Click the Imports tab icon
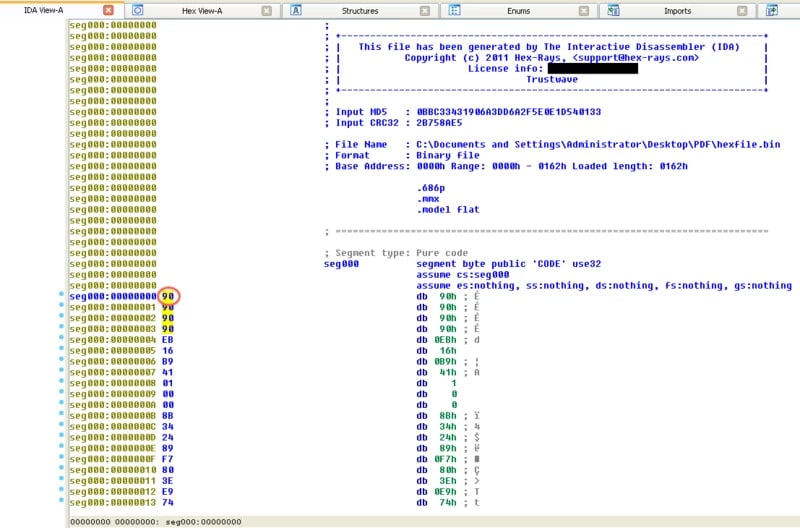800x528 pixels. tap(614, 10)
